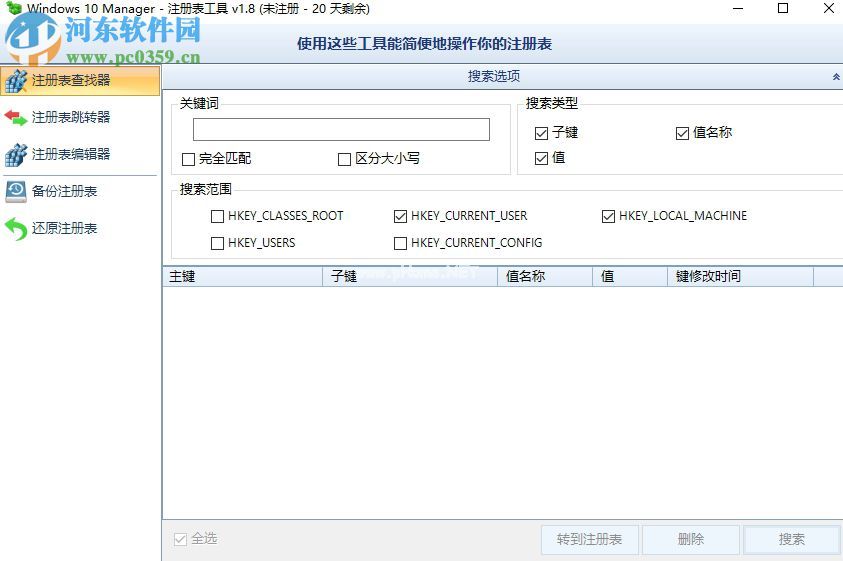Click the 搜索选项 panel header
The image size is (843, 561).
click(x=502, y=76)
